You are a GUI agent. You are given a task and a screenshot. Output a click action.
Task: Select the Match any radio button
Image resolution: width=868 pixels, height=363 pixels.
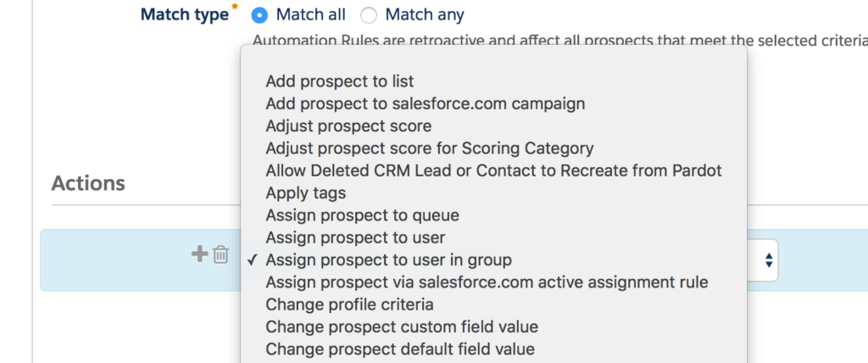click(369, 15)
